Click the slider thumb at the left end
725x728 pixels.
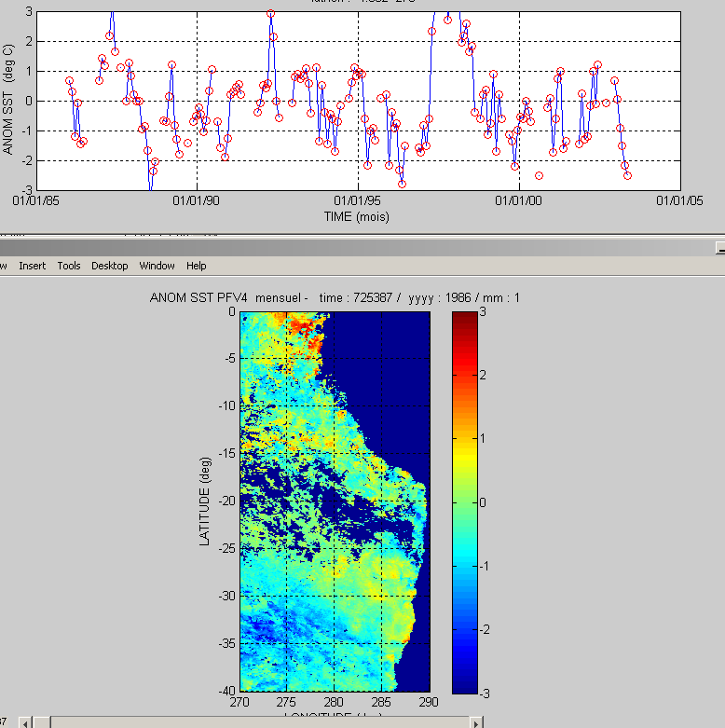pos(41,723)
